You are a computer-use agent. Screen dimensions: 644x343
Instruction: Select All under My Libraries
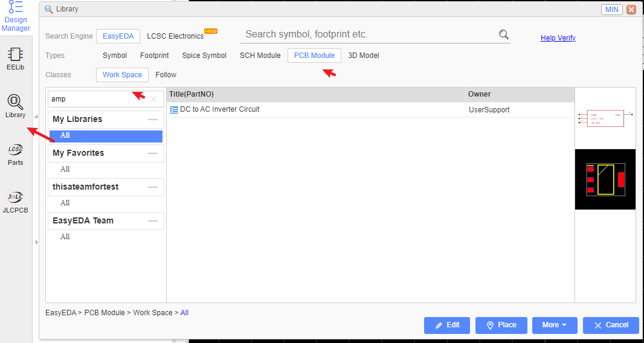[x=106, y=135]
